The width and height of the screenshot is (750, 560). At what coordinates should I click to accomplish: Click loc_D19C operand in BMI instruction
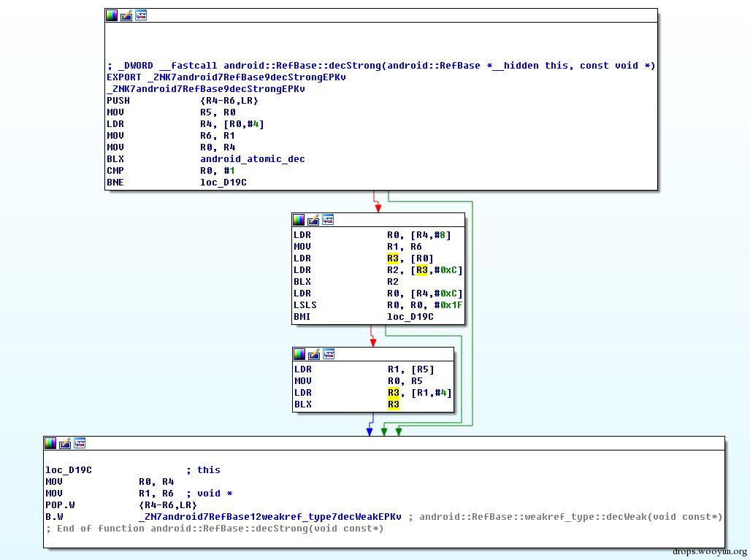(x=410, y=317)
